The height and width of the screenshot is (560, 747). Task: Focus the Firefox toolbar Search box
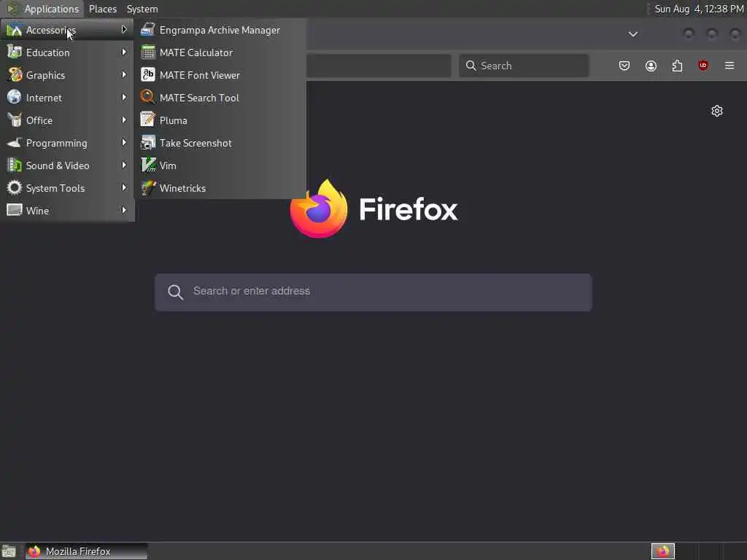(524, 66)
